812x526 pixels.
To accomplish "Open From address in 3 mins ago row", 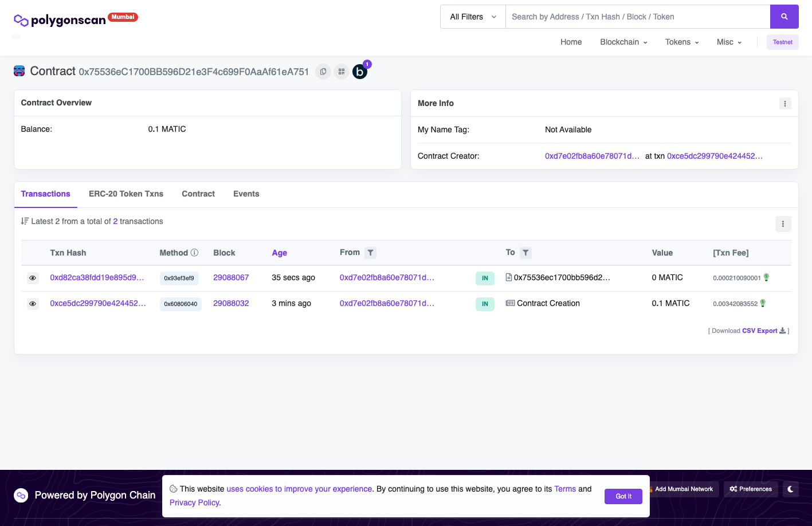I will (387, 303).
